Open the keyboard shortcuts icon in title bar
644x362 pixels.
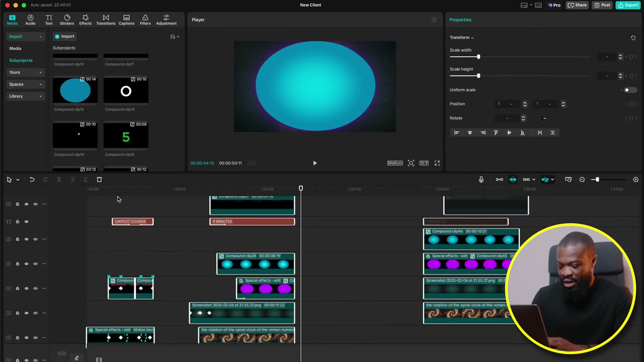[538, 5]
